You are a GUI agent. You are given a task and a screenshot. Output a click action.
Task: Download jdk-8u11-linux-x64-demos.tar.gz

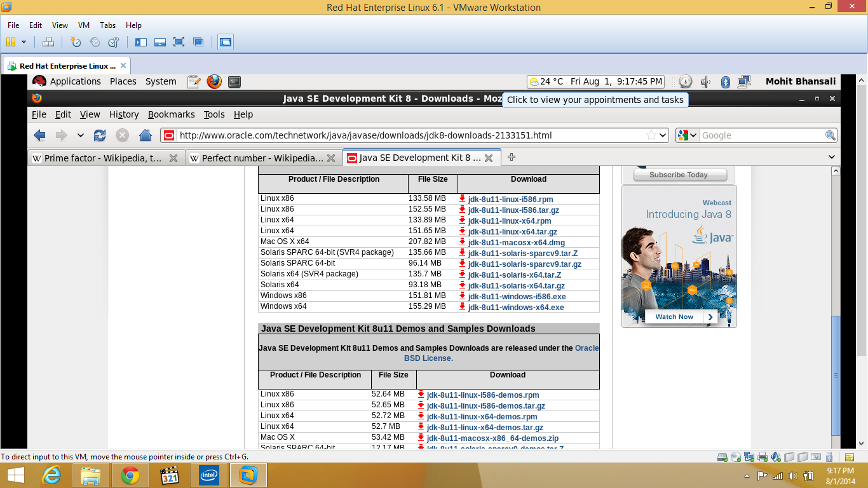[485, 427]
